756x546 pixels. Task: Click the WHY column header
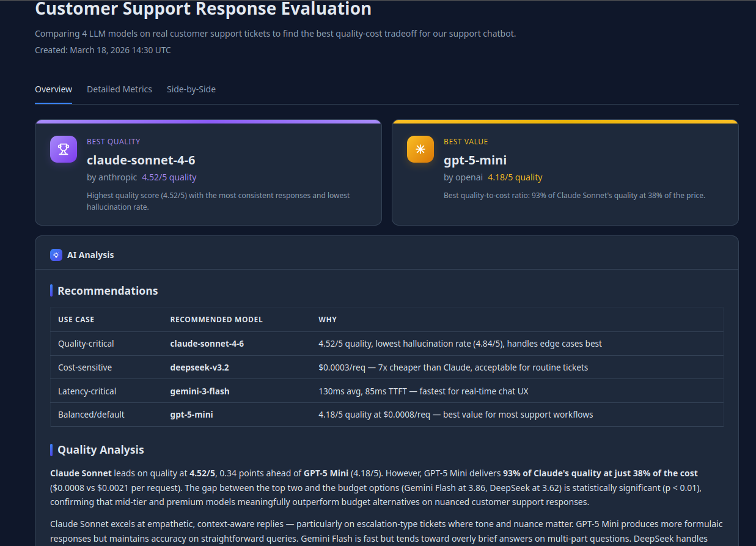tap(328, 320)
